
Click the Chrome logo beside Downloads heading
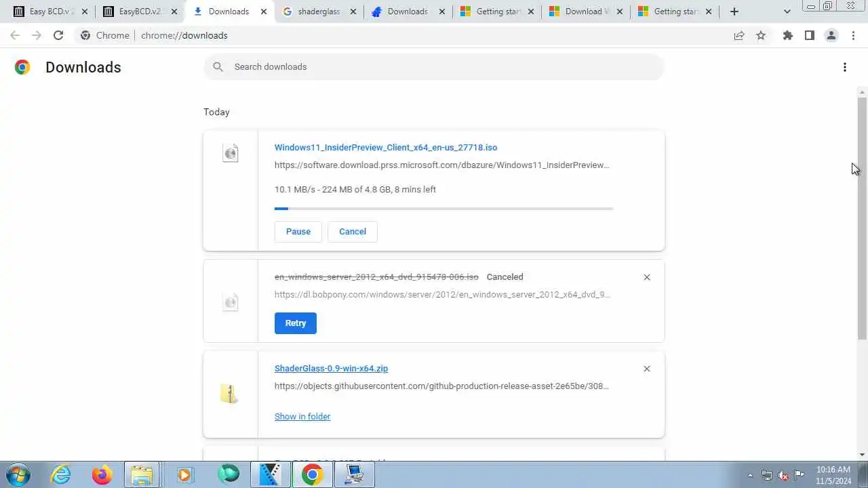pos(22,67)
